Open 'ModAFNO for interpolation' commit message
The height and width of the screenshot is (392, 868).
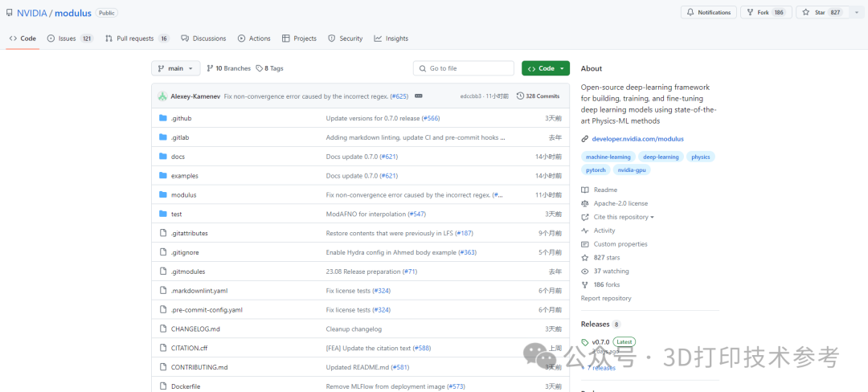[366, 214]
